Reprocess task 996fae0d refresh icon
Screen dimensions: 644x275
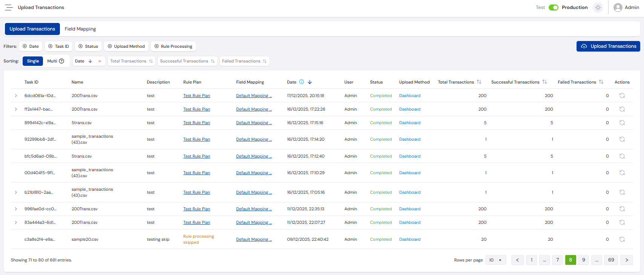coord(622,209)
